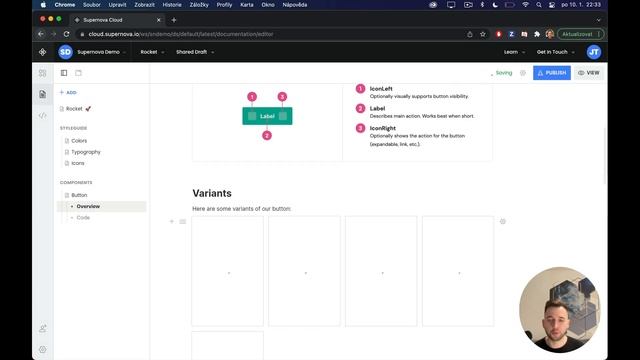Image resolution: width=640 pixels, height=360 pixels.
Task: Select the Overview tab under Button
Action: click(102, 207)
